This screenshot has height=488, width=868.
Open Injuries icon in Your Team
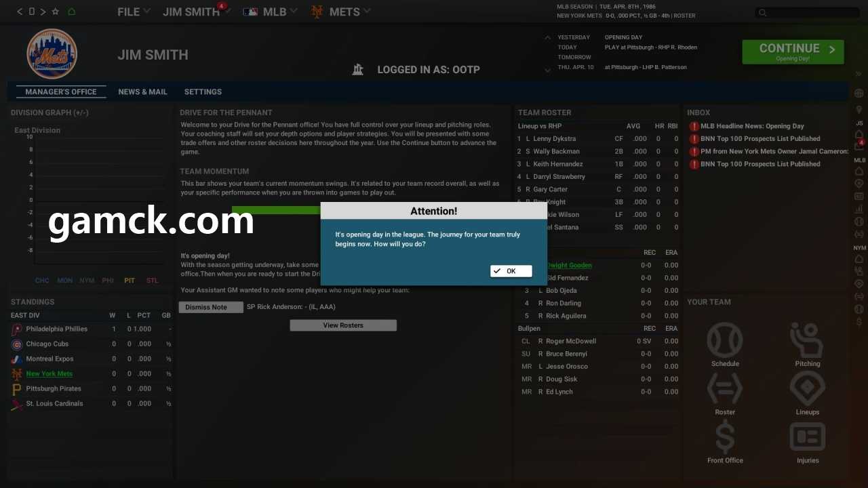(807, 437)
